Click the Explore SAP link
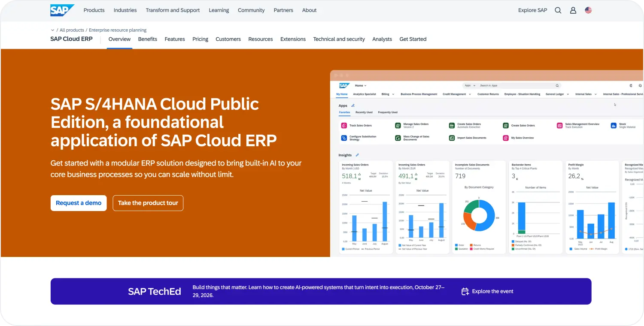 point(533,10)
